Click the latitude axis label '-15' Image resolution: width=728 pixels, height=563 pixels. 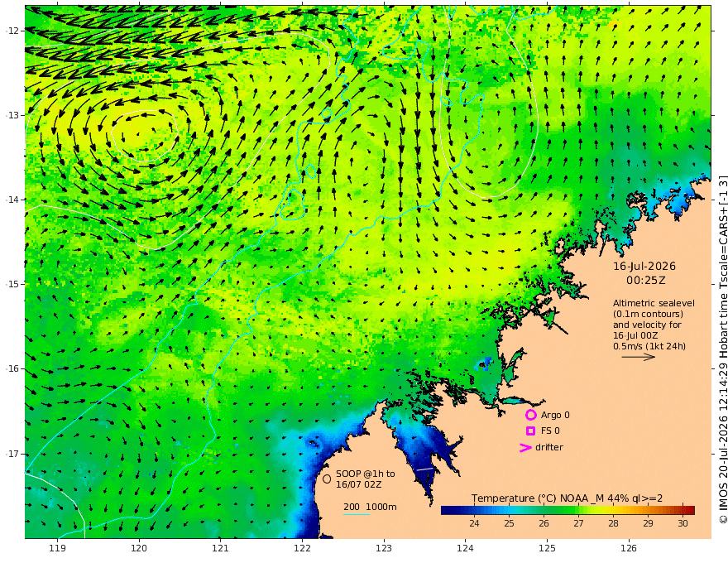pyautogui.click(x=12, y=284)
